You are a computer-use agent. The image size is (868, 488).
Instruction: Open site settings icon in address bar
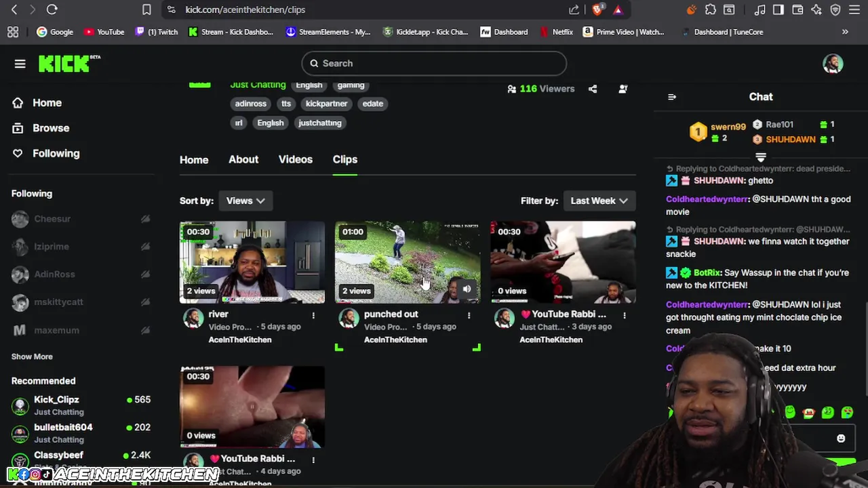(x=172, y=9)
